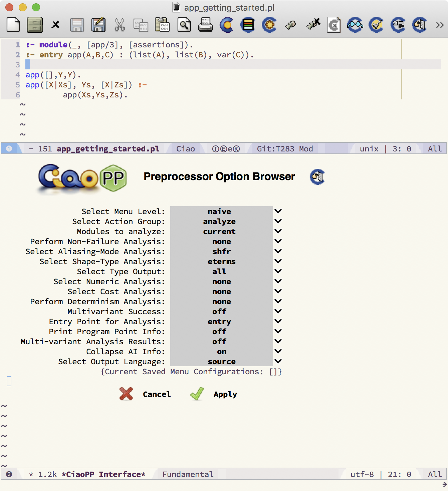
Task: Open the file cabinet icon in toolbar
Action: pyautogui.click(x=34, y=25)
